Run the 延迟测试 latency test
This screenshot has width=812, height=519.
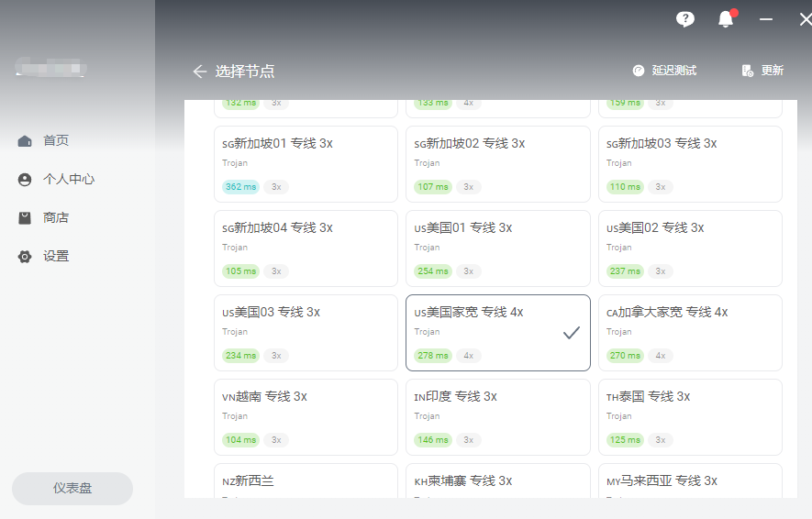[x=665, y=71]
